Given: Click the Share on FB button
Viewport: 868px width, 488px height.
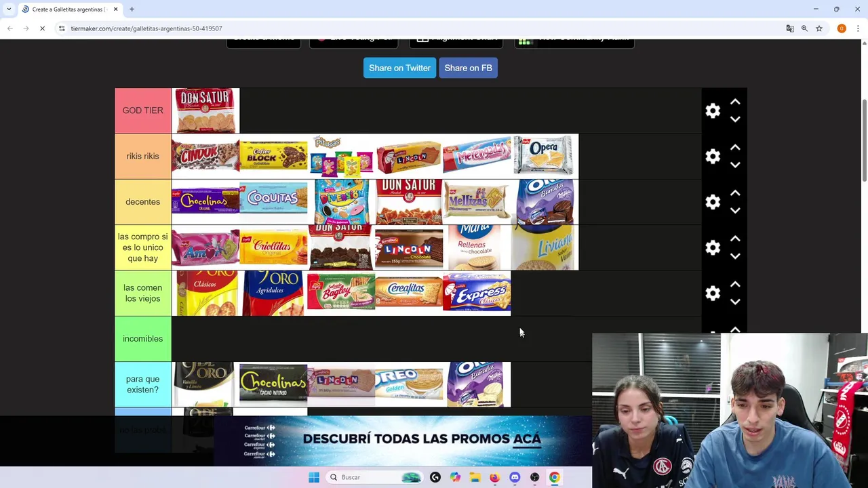Looking at the screenshot, I should pyautogui.click(x=468, y=68).
